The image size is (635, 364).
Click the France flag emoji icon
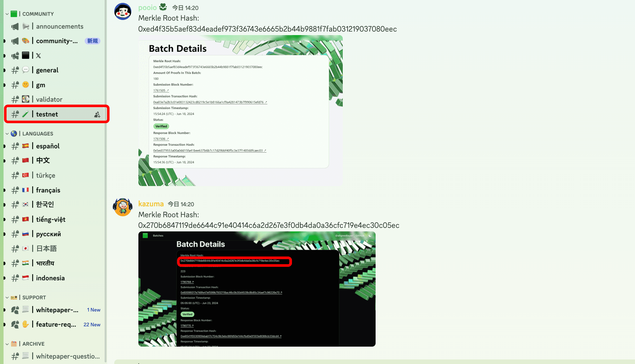click(x=26, y=190)
